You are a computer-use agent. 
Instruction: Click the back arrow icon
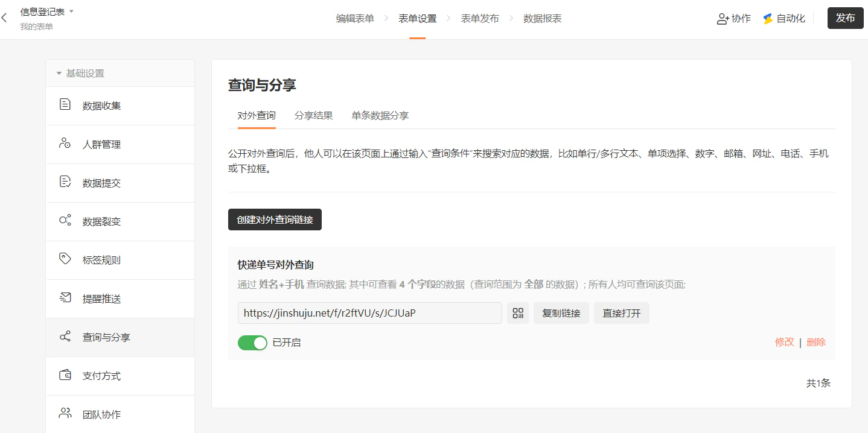click(4, 18)
